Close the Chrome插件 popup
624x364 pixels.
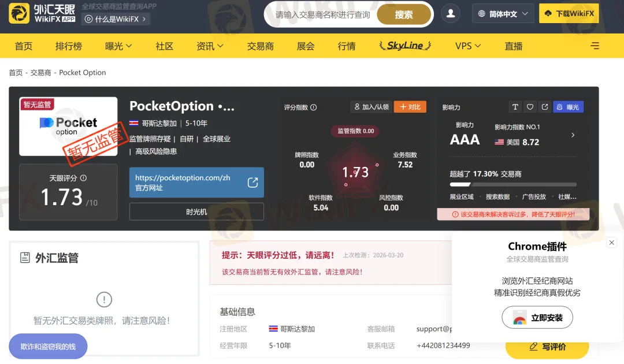tap(612, 243)
